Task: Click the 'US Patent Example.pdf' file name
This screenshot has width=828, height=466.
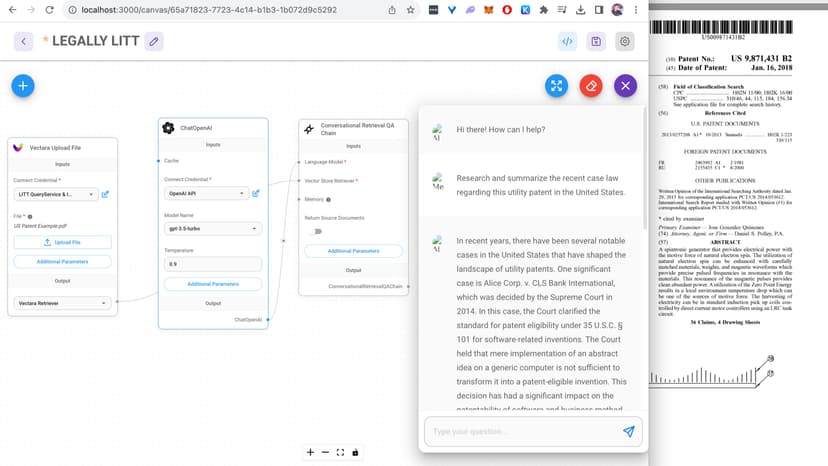Action: pos(40,226)
